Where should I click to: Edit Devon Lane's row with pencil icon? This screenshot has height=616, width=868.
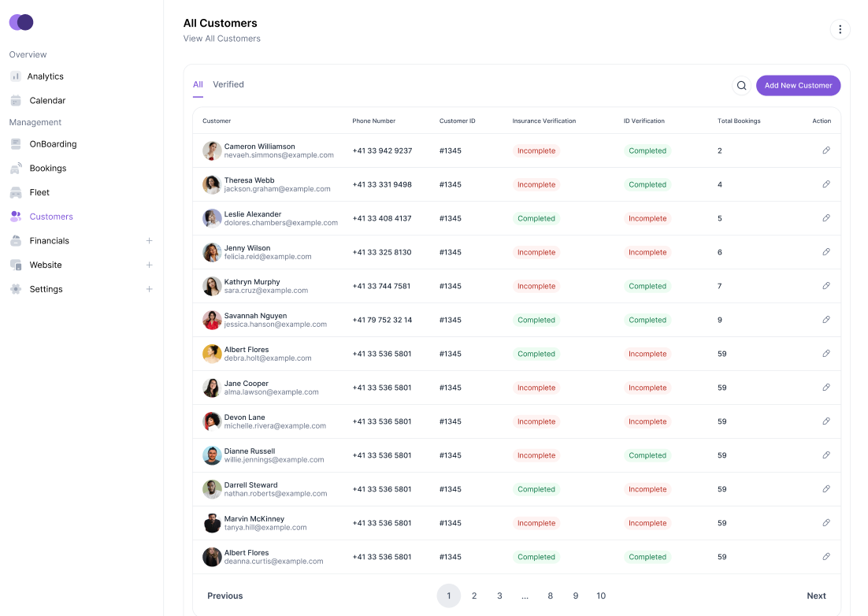tap(826, 421)
